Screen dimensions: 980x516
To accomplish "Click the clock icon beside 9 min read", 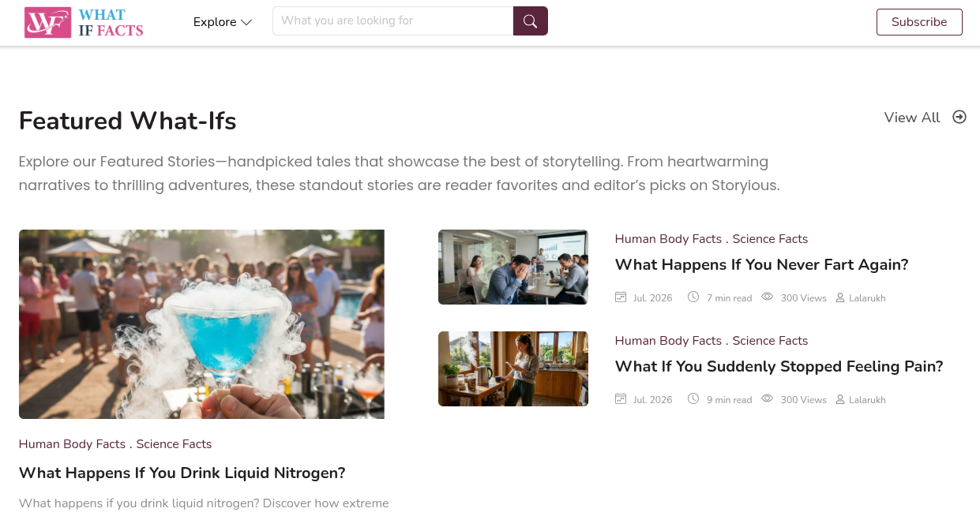I will (693, 399).
